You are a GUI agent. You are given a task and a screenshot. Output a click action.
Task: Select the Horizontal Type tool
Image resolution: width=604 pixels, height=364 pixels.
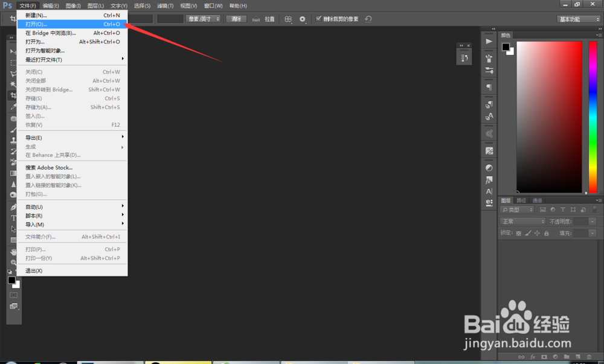(x=13, y=218)
